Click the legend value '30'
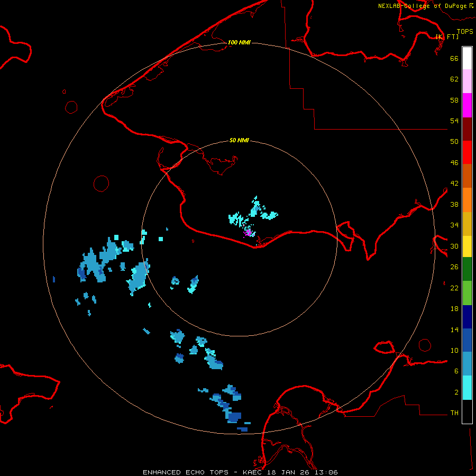 point(454,246)
